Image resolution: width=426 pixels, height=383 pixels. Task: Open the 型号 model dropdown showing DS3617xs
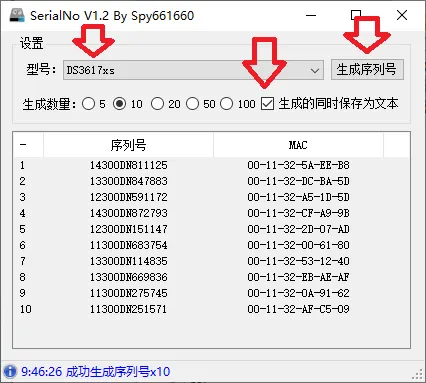[x=193, y=70]
